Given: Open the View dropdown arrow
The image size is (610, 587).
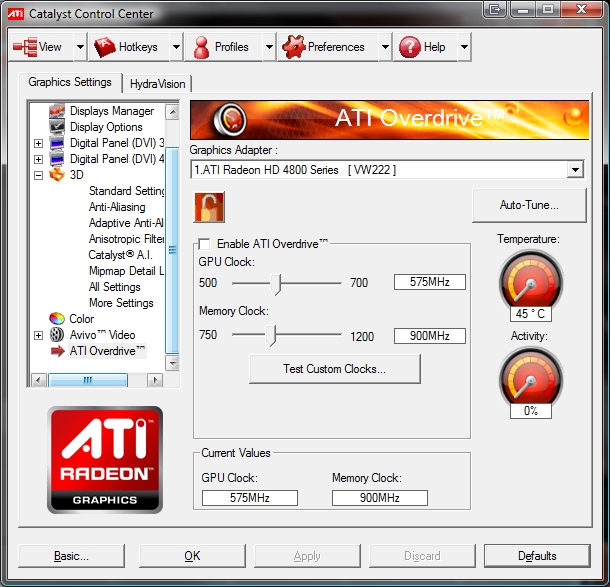Looking at the screenshot, I should tap(80, 47).
